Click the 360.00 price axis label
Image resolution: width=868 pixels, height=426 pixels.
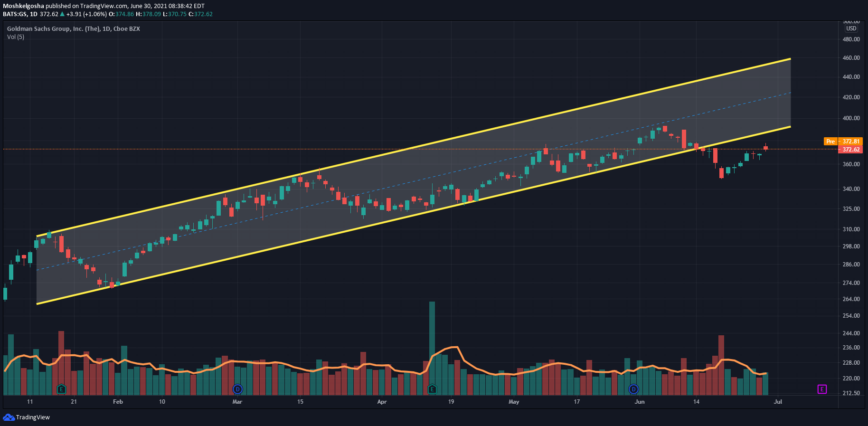851,164
